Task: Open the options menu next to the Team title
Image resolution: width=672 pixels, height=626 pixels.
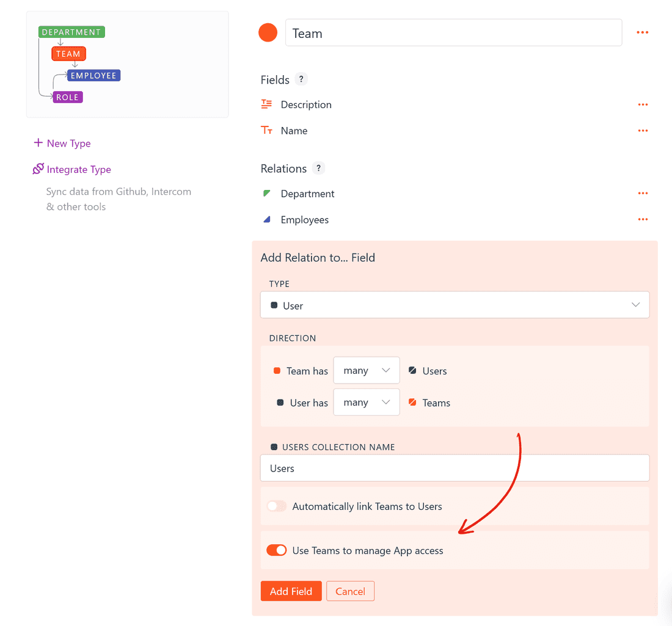Action: [x=642, y=32]
